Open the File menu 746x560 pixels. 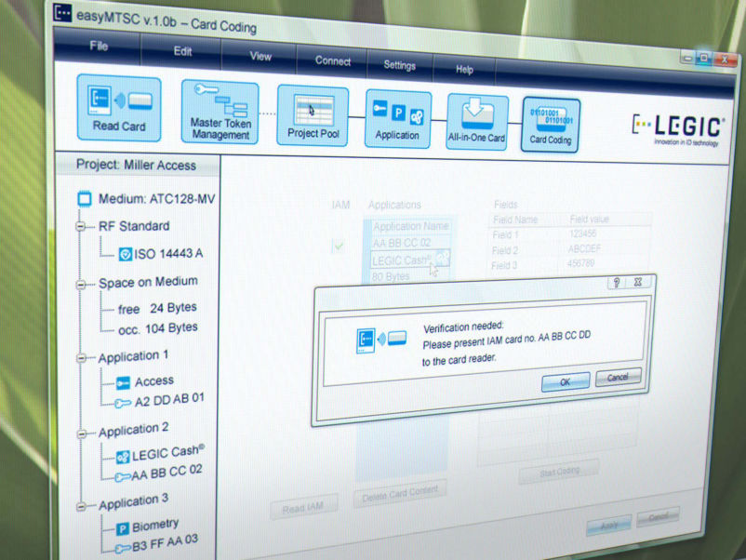coord(99,46)
